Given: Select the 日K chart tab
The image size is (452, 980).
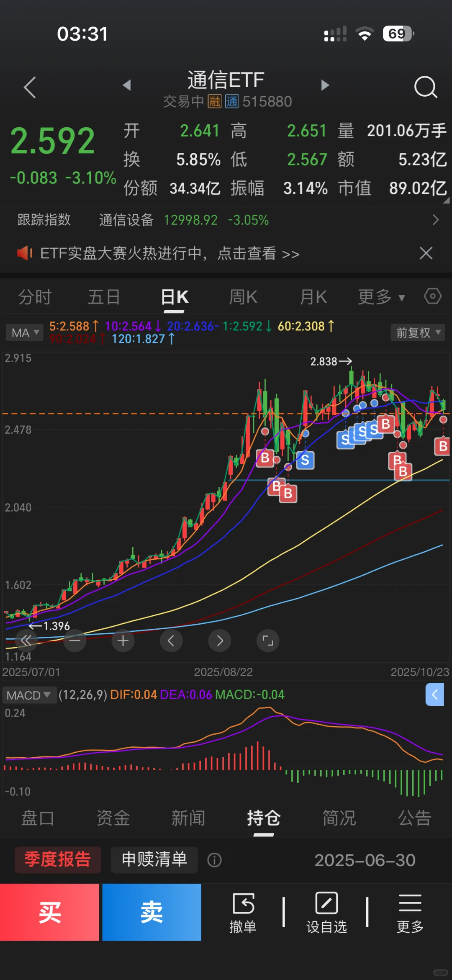Looking at the screenshot, I should (x=175, y=297).
